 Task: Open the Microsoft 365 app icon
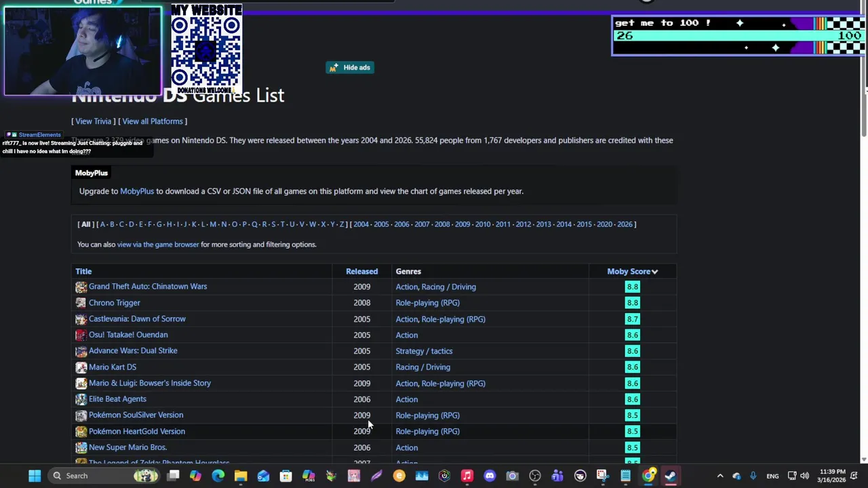tap(309, 476)
